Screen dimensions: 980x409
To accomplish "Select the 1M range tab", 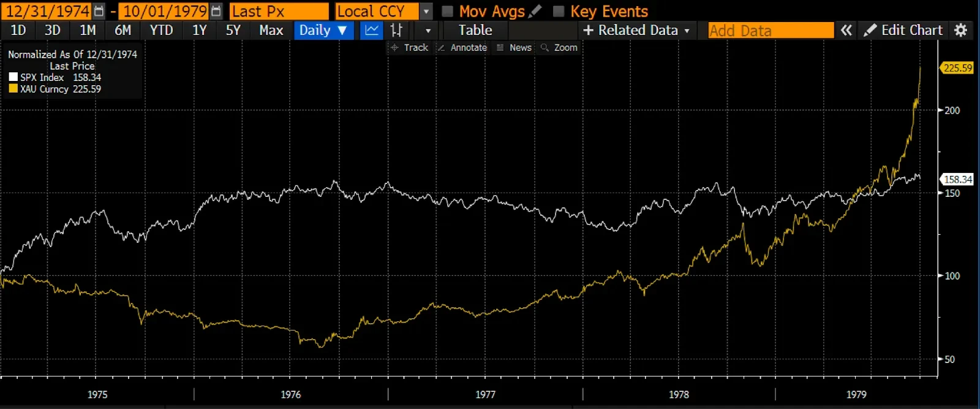I will tap(88, 30).
